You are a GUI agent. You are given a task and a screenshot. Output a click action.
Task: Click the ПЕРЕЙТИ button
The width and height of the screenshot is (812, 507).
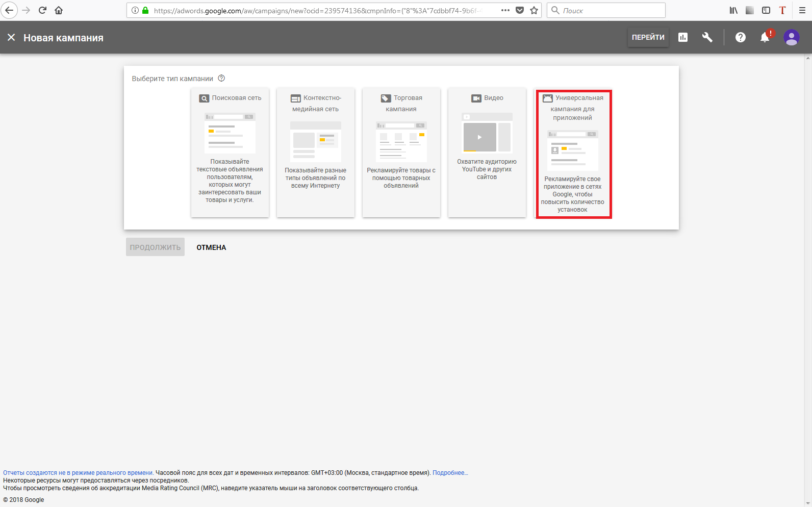(x=648, y=37)
